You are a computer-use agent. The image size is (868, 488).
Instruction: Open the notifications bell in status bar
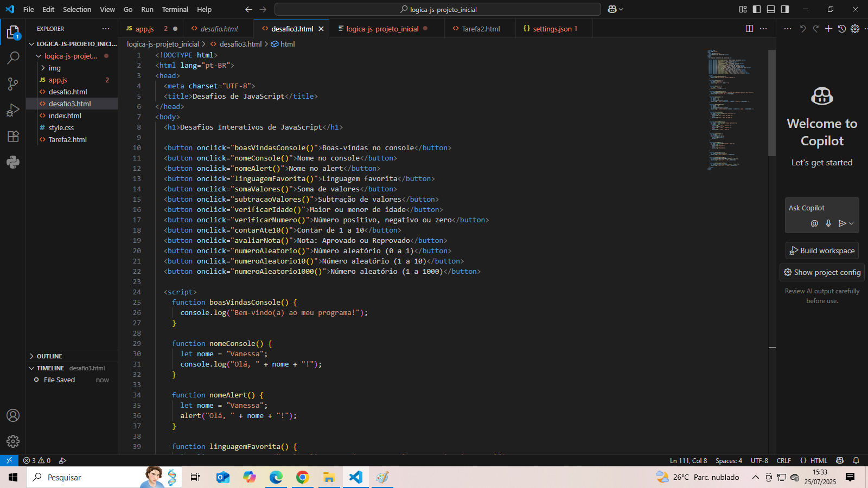coord(856,460)
